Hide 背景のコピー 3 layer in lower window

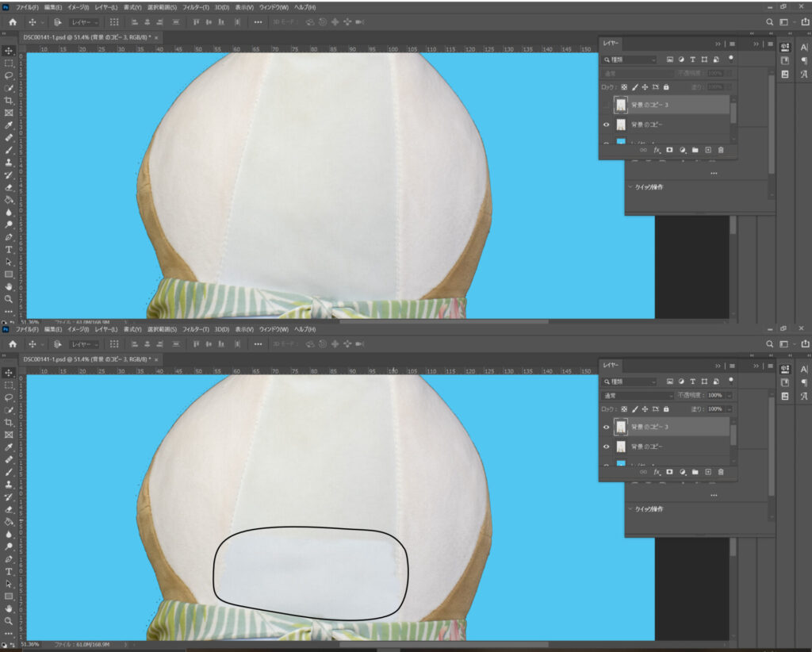607,428
